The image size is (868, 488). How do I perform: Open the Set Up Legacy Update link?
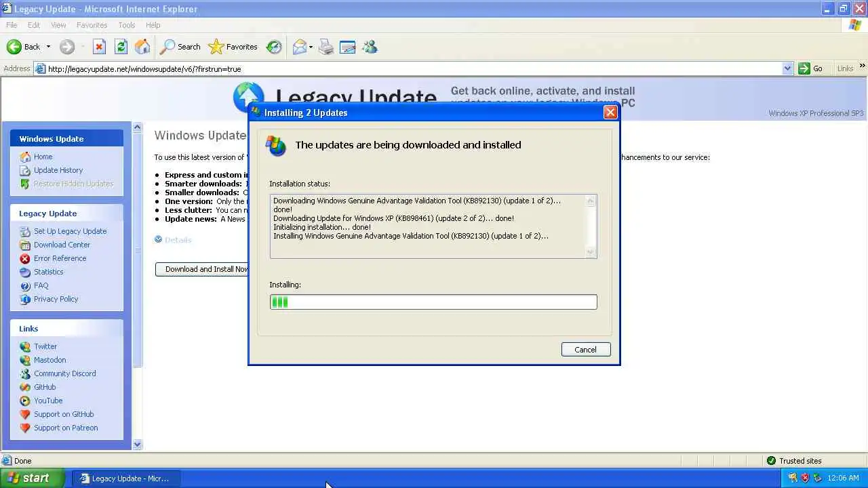pyautogui.click(x=70, y=231)
